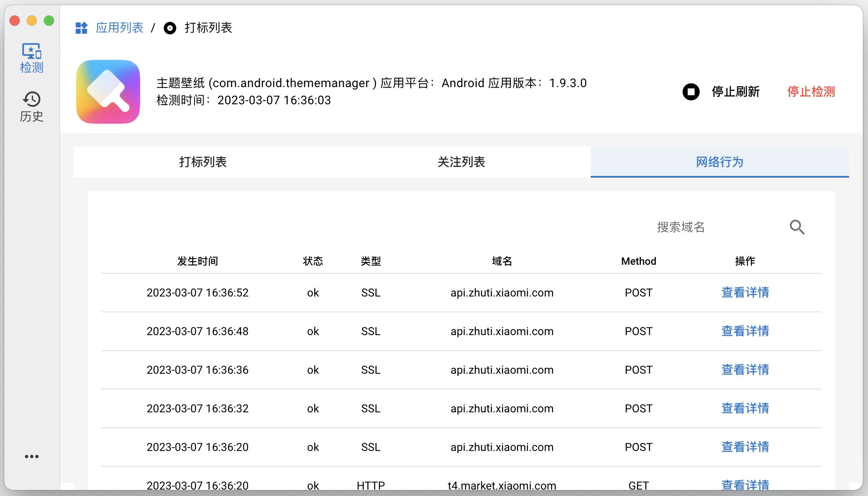This screenshot has height=496, width=868.
Task: Click the red 停止检测 button
Action: tap(811, 92)
